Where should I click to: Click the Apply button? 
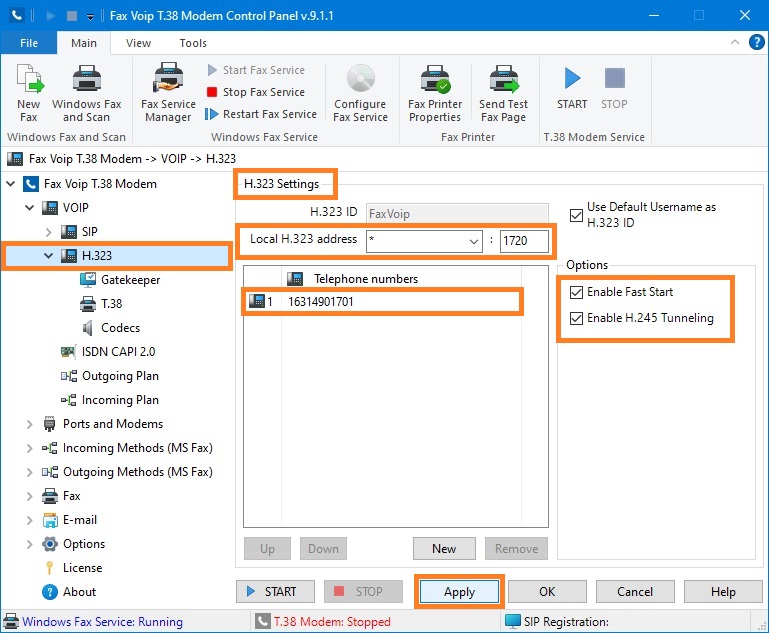tap(460, 592)
